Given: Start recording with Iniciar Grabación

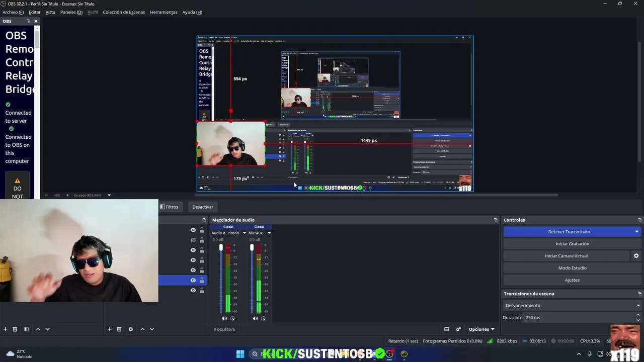Looking at the screenshot, I should (573, 244).
